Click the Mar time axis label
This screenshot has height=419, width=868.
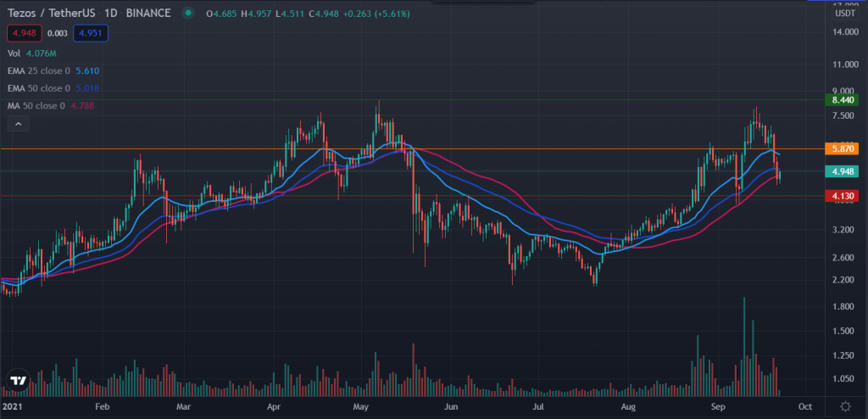[183, 406]
